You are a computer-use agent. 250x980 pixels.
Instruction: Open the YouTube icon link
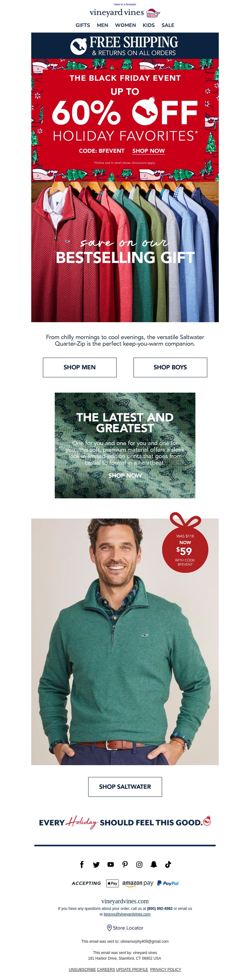[111, 864]
